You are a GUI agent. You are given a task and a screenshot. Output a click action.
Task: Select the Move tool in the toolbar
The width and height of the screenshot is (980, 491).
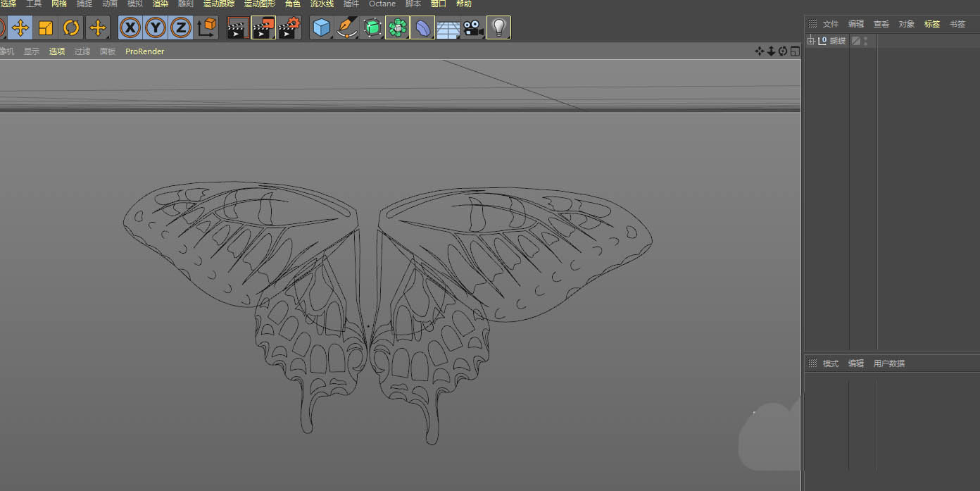click(x=20, y=28)
